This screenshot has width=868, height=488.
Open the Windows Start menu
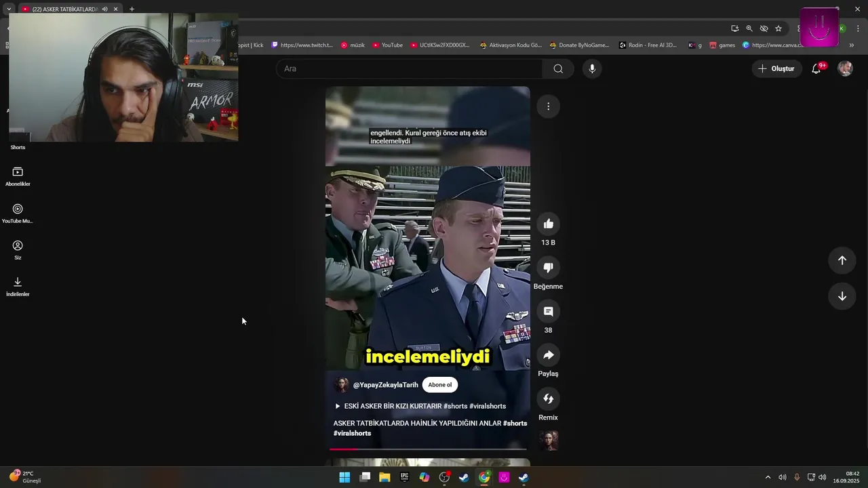[x=344, y=477]
